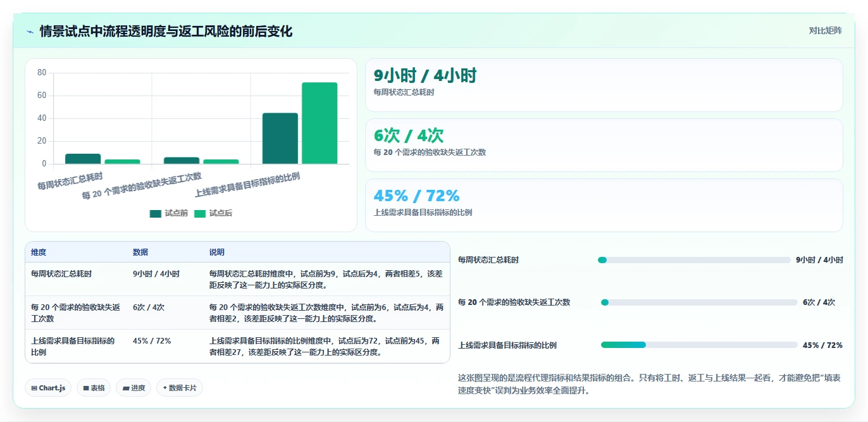Select the Chart.js tag chip
Viewport: 868px width, 422px height.
(x=48, y=388)
